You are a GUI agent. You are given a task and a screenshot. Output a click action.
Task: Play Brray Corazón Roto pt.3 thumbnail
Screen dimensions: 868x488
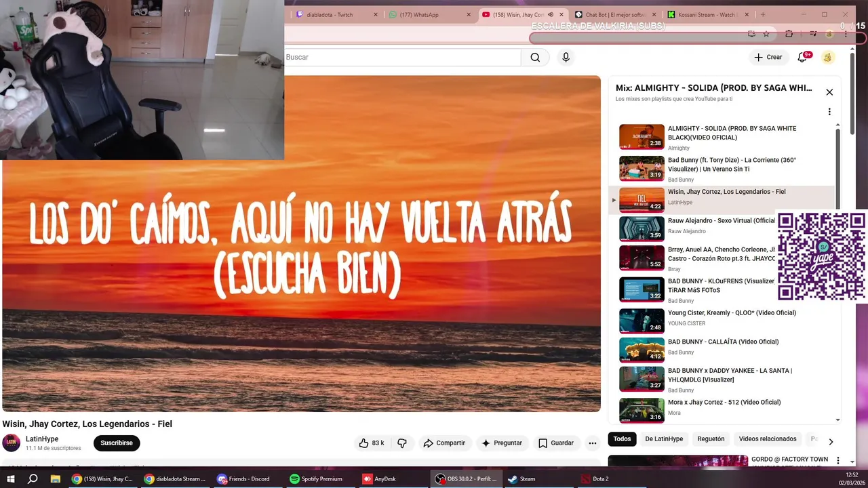642,258
